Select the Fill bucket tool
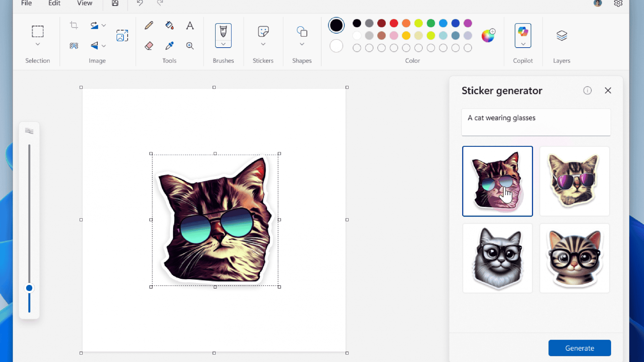This screenshot has height=362, width=644. point(169,25)
